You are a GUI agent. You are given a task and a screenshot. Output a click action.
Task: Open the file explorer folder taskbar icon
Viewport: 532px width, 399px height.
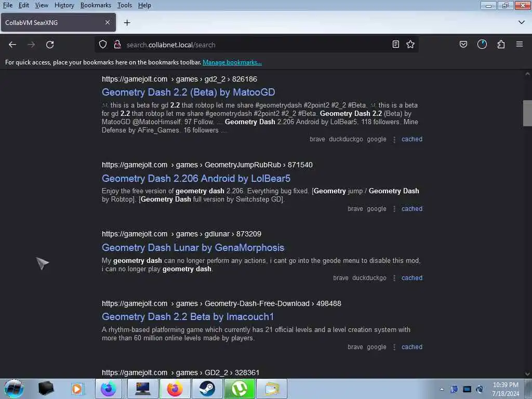(x=272, y=389)
